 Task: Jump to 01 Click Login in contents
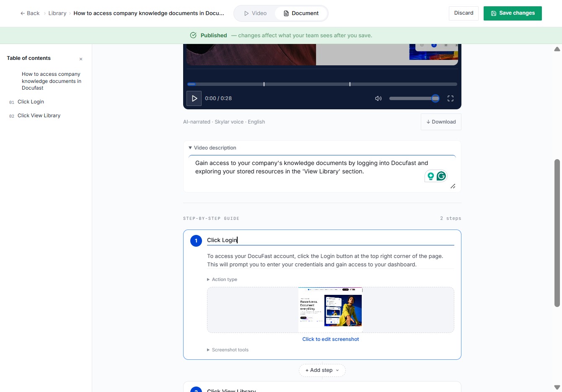click(31, 102)
